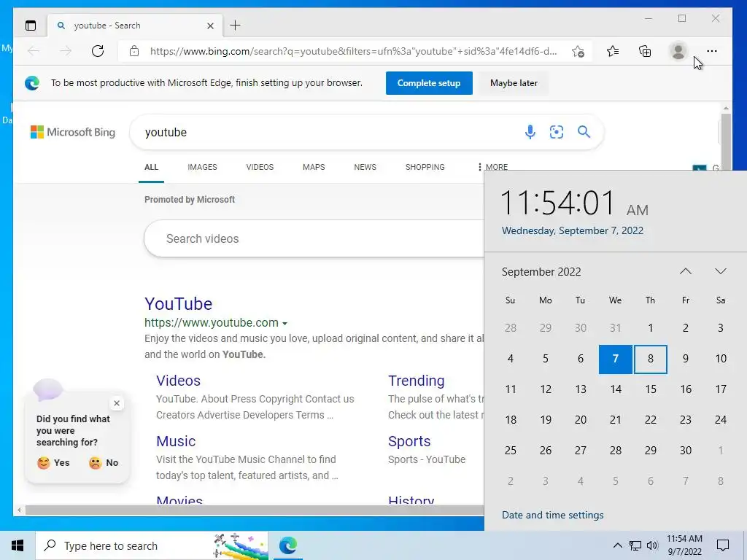
Task: Switch to the MAPS tab
Action: click(x=314, y=167)
